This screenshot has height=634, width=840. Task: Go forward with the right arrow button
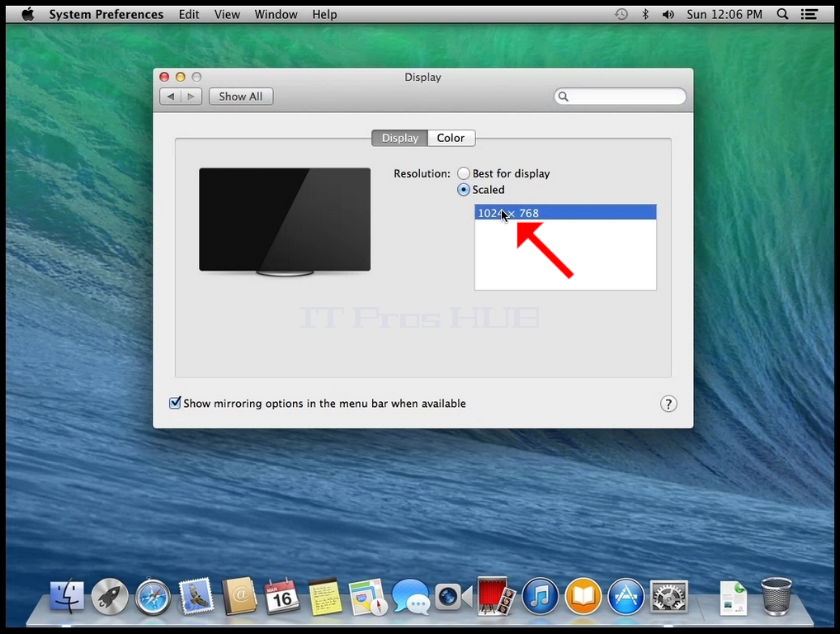(x=191, y=97)
